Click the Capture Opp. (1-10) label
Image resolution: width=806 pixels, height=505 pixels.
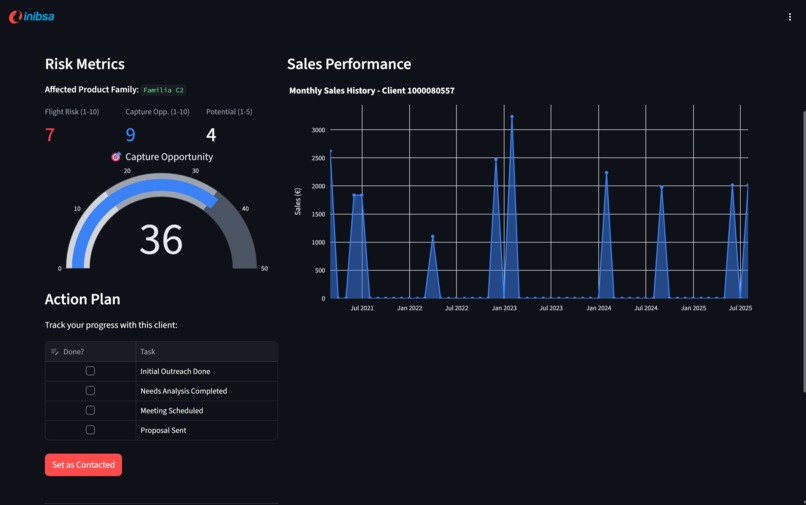point(157,112)
